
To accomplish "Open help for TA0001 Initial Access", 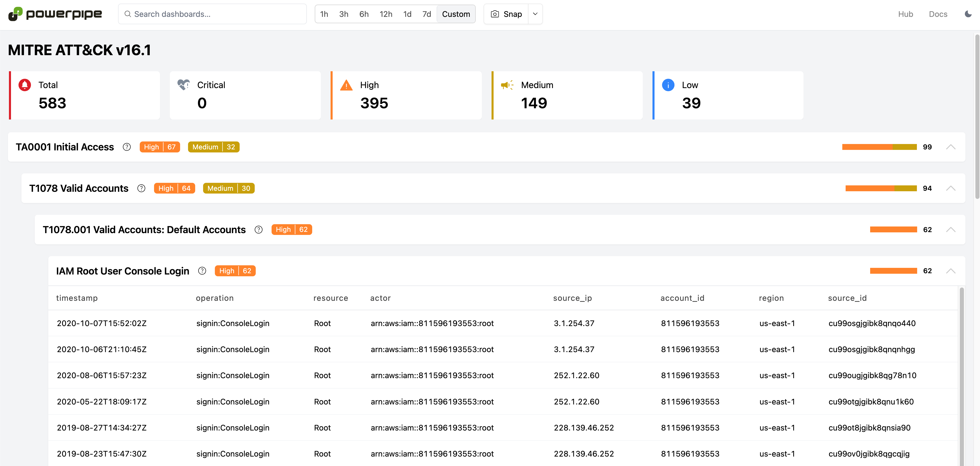I will [x=127, y=147].
